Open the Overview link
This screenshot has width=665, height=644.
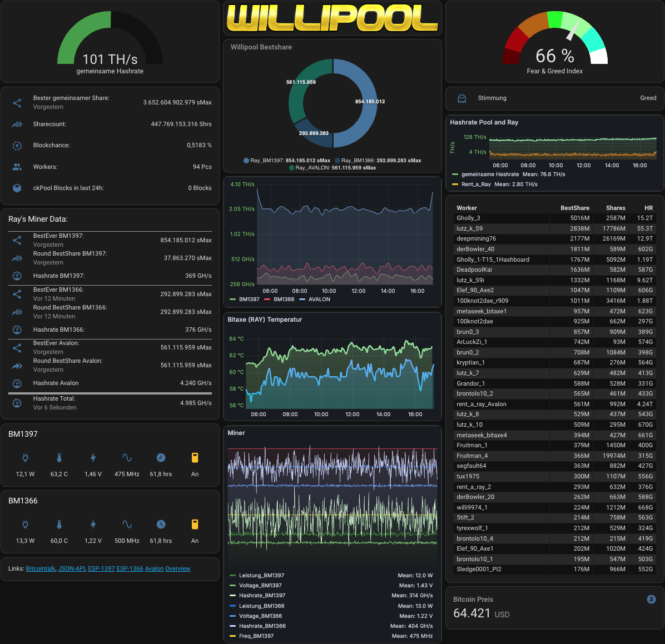pos(178,568)
